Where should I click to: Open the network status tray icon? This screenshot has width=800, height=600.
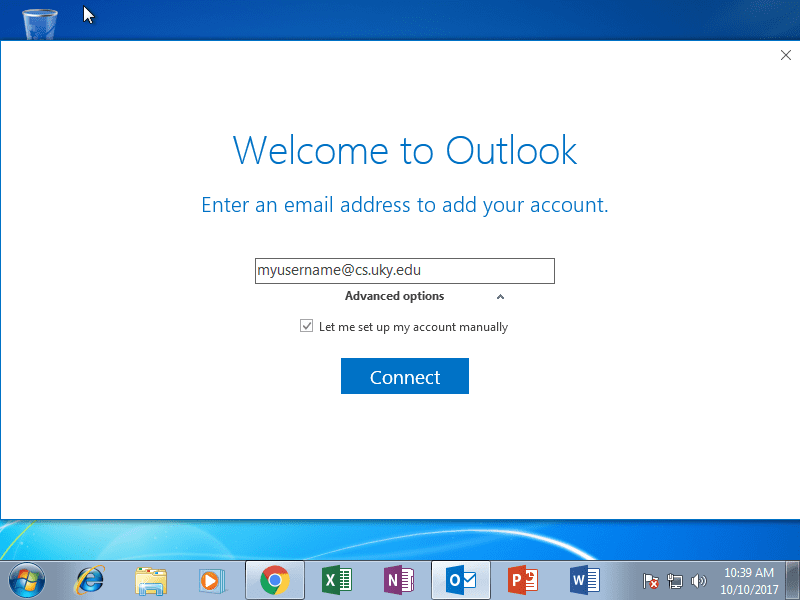(x=674, y=581)
